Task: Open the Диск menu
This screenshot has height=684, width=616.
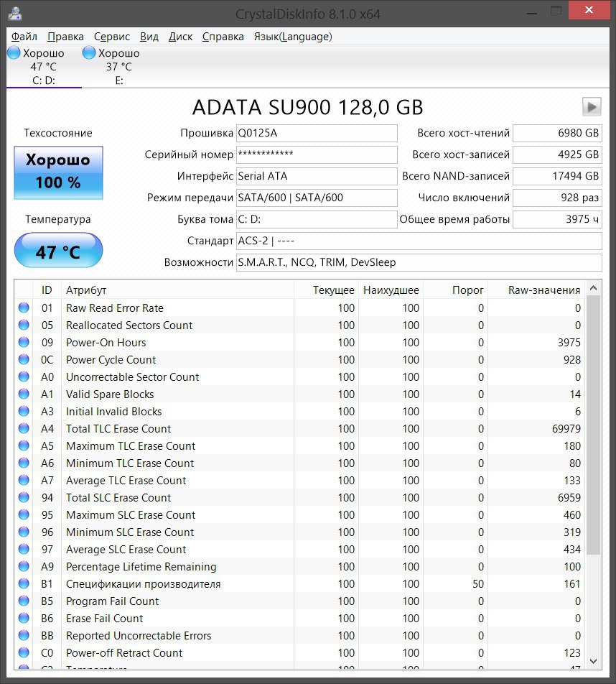Action: 180,37
